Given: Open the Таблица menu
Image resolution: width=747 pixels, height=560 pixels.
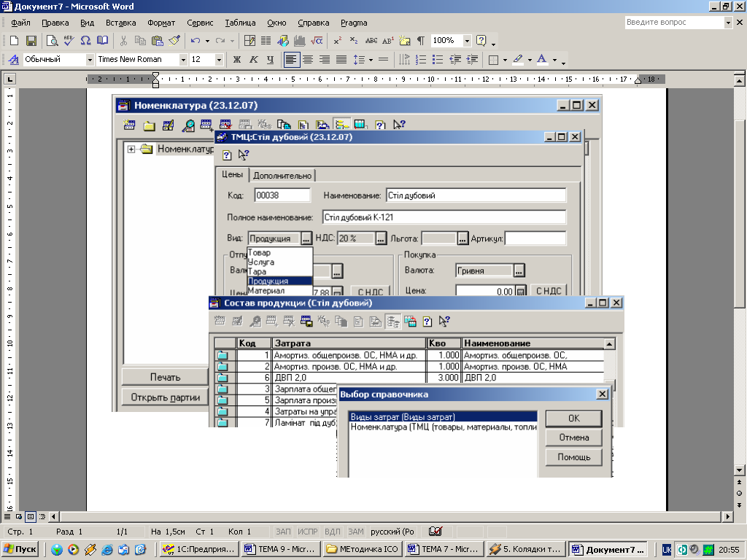Looking at the screenshot, I should click(240, 23).
